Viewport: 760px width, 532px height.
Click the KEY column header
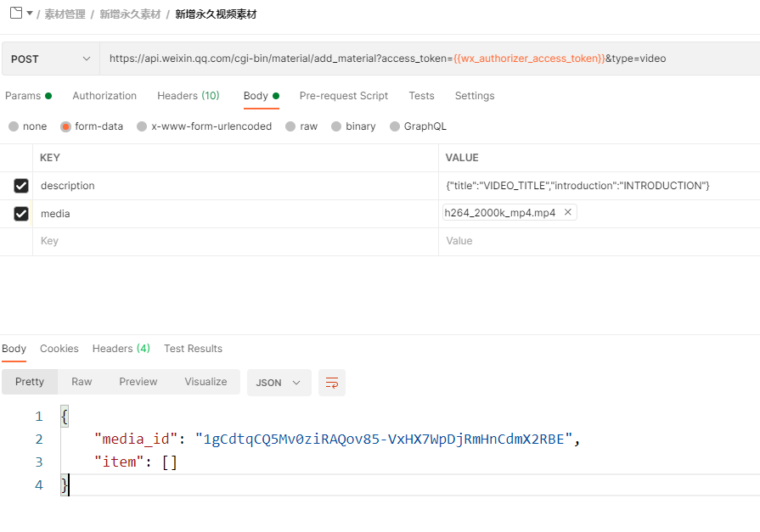click(50, 158)
